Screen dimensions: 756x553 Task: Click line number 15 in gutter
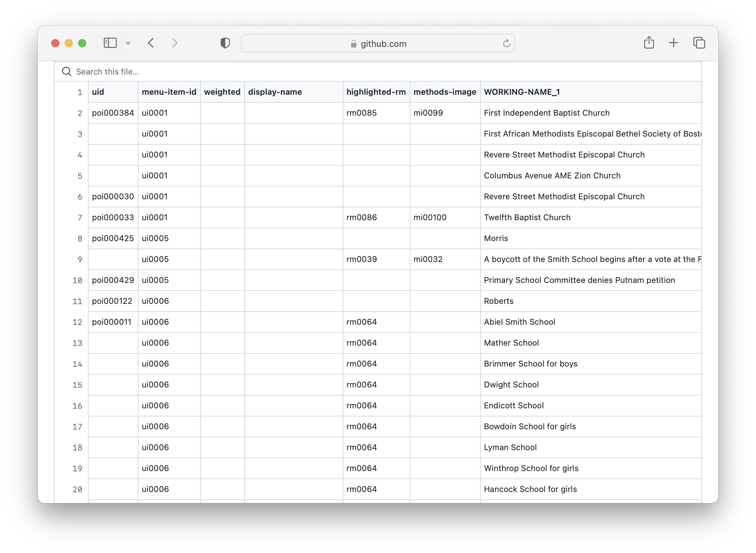[x=77, y=385]
